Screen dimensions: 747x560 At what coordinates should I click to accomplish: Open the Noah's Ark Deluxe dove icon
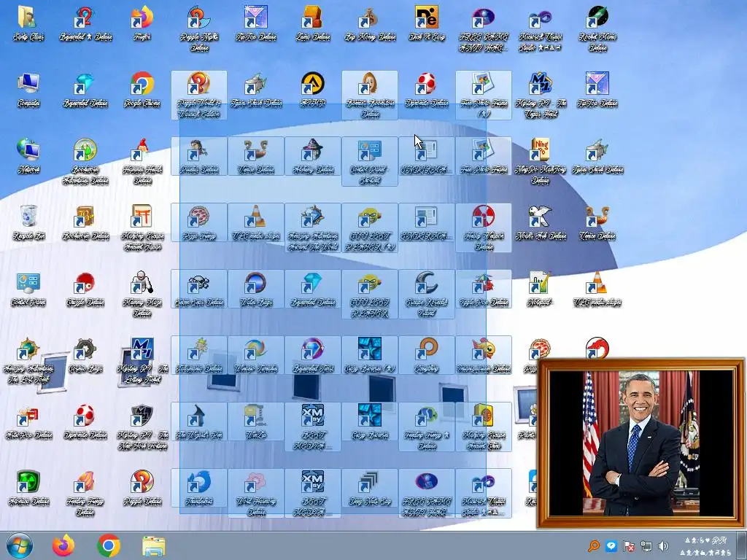click(x=541, y=223)
